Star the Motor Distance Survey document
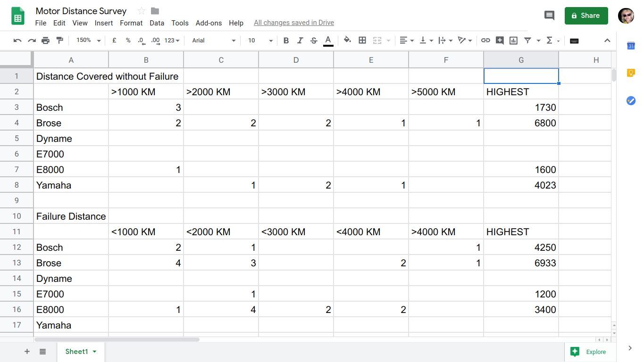Image resolution: width=644 pixels, height=362 pixels. point(141,11)
